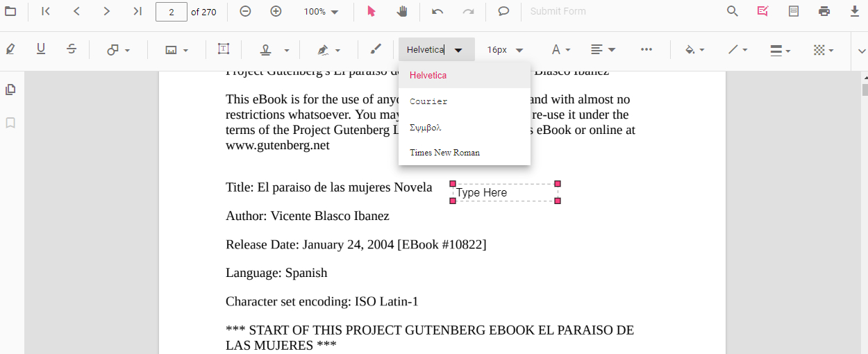Click inside the Type Here text box

tap(505, 192)
